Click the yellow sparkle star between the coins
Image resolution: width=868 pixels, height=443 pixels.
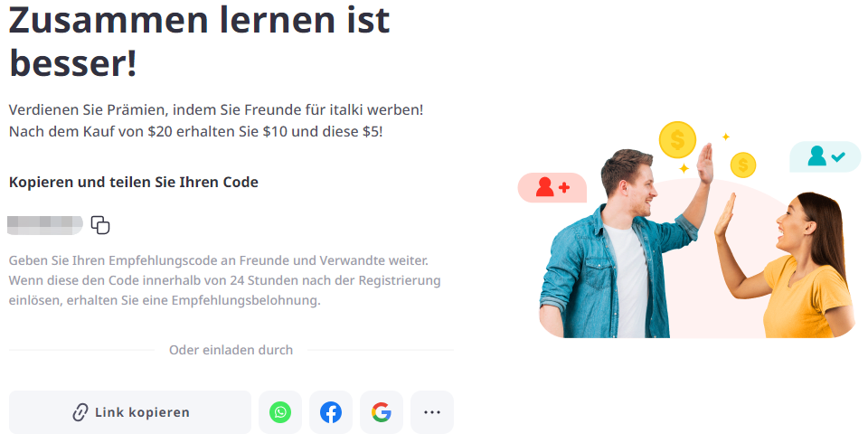pyautogui.click(x=684, y=168)
